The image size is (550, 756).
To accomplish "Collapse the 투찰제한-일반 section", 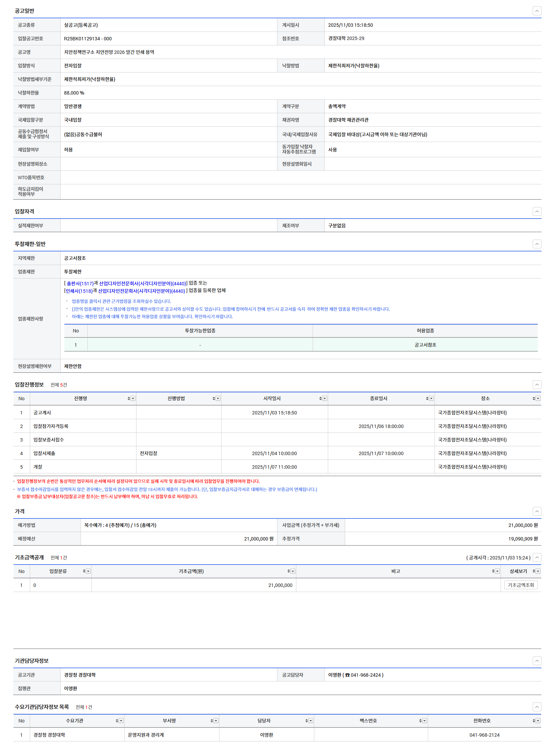I will coord(537,244).
